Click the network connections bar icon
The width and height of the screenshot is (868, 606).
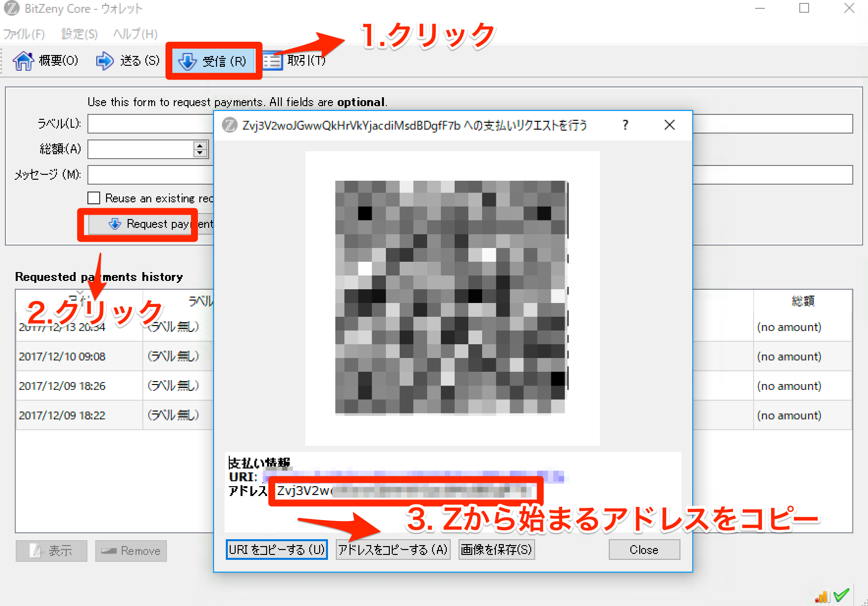(x=822, y=596)
